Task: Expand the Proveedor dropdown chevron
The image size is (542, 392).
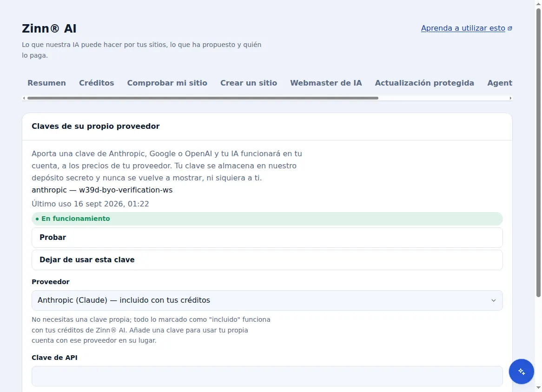Action: tap(493, 300)
